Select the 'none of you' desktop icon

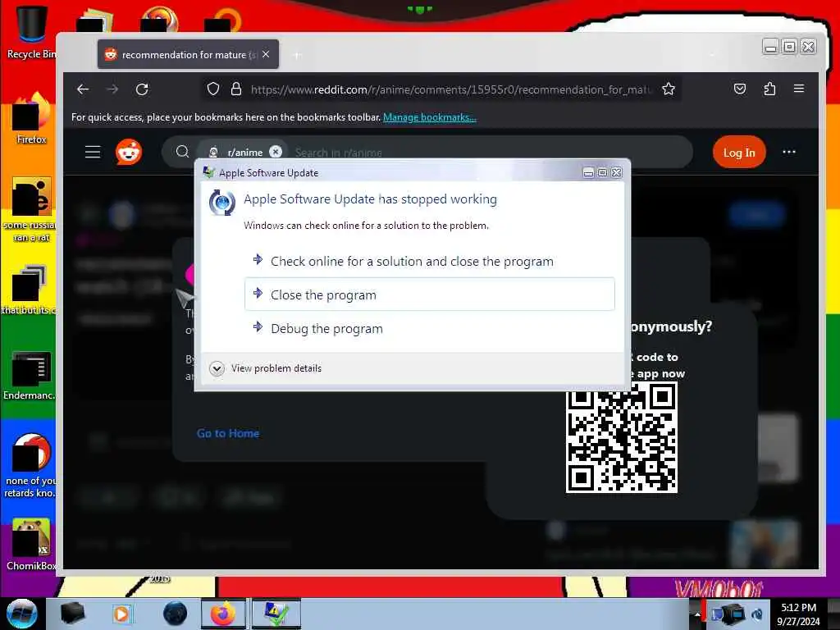point(30,465)
